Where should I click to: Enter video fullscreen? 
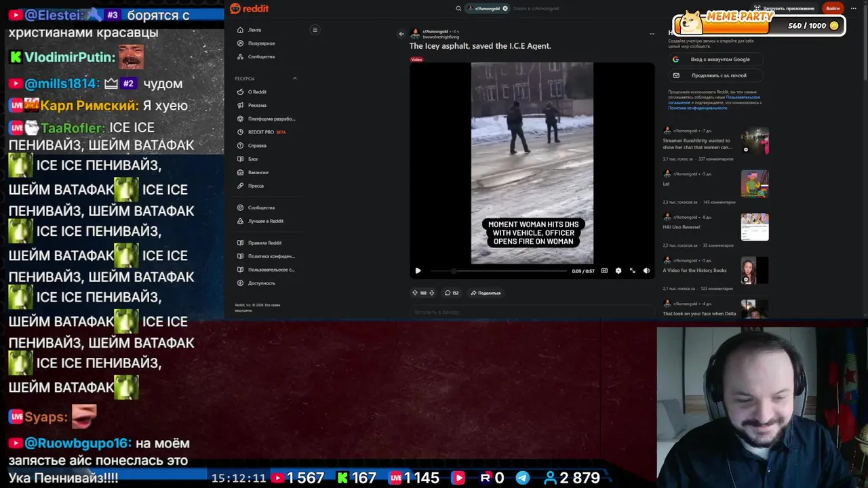pyautogui.click(x=633, y=270)
